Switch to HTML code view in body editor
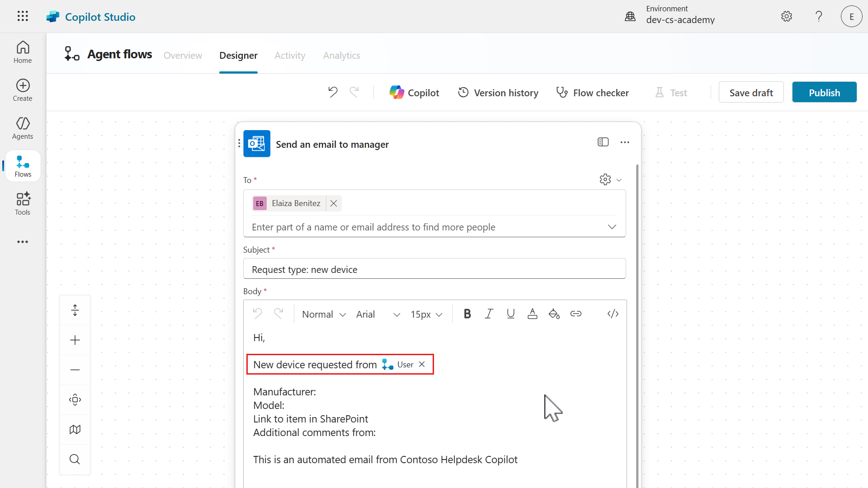The width and height of the screenshot is (868, 488). point(613,314)
